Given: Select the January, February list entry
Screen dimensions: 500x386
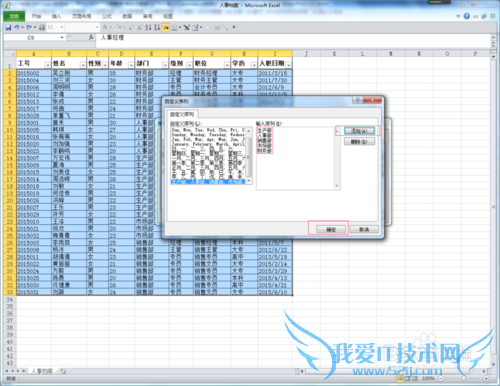Looking at the screenshot, I should [208, 144].
